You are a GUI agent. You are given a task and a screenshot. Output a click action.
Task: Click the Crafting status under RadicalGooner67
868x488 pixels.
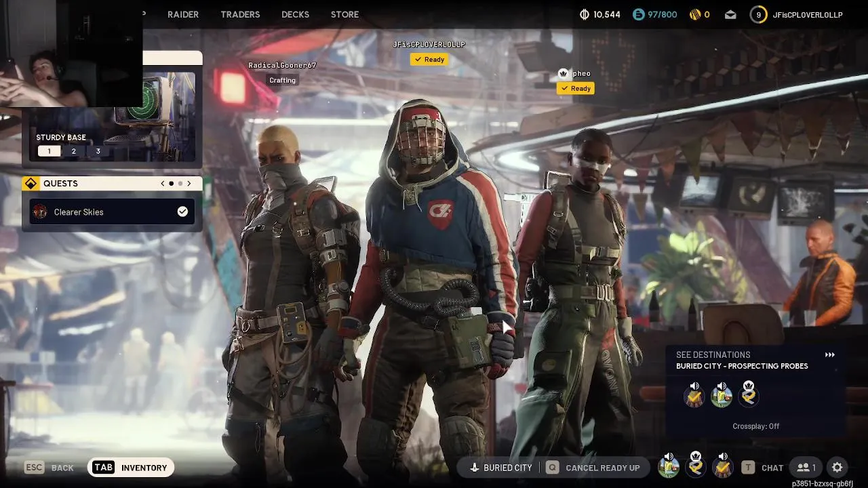tap(282, 80)
